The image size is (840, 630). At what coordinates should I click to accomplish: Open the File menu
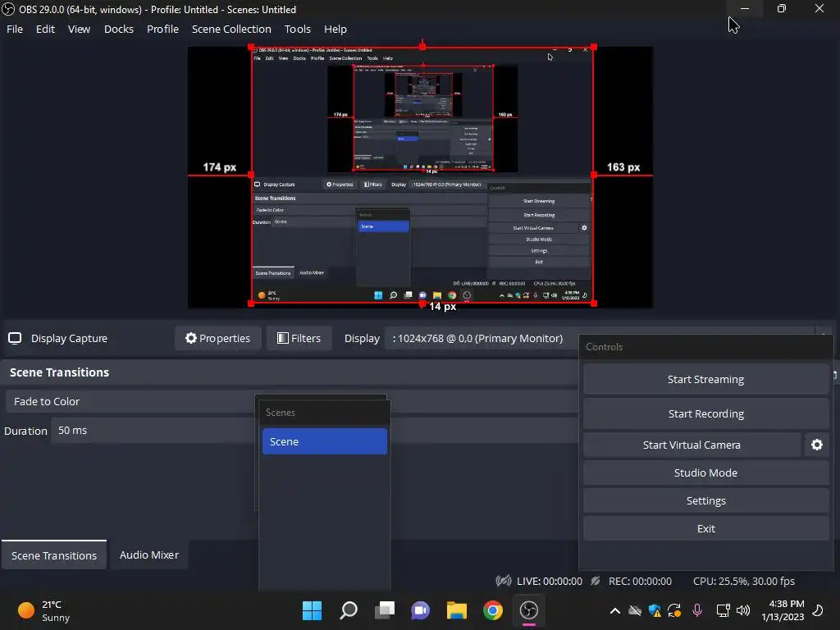(x=15, y=29)
